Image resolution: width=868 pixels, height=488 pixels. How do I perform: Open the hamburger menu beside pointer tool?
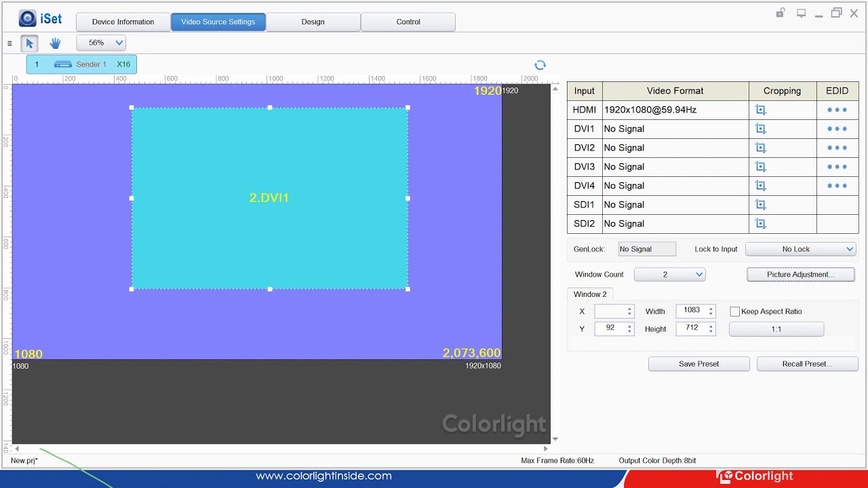coord(9,43)
